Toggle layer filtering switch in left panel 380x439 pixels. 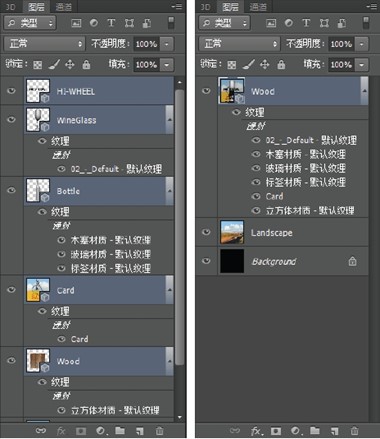pos(171,23)
